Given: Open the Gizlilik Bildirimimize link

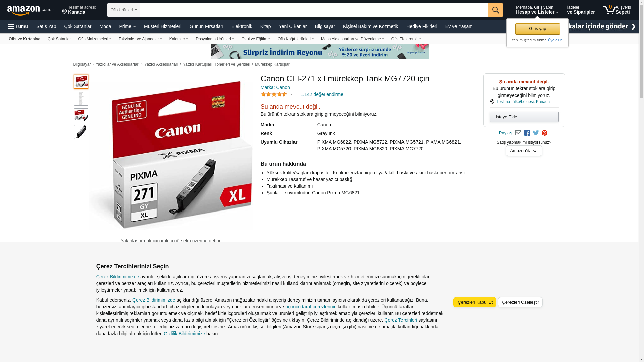Looking at the screenshot, I should (184, 334).
